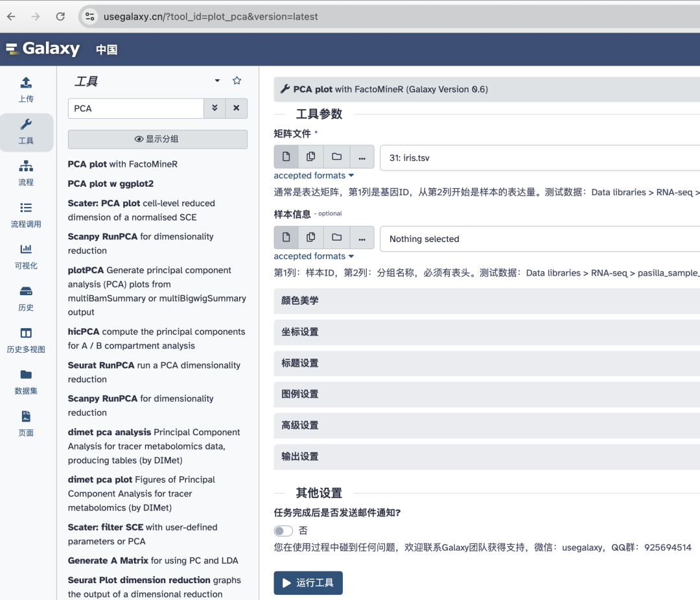Viewport: 700px width, 600px height.
Task: Click the 中国 label in the top bar
Action: [x=106, y=49]
